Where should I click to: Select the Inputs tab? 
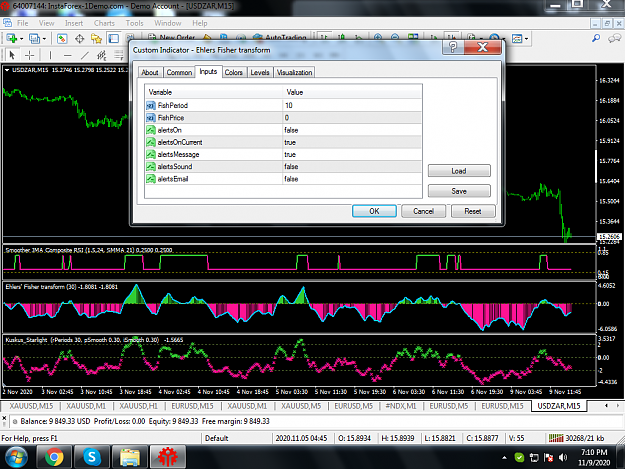pos(208,71)
